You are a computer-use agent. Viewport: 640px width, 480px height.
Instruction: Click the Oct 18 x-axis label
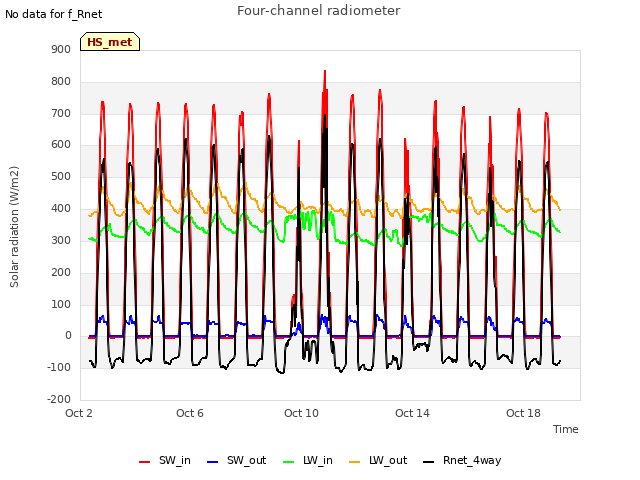click(x=523, y=413)
